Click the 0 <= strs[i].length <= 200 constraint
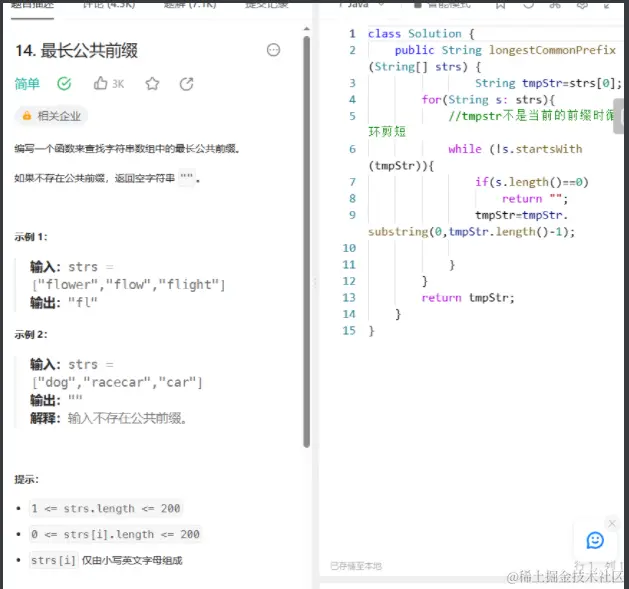 point(115,534)
